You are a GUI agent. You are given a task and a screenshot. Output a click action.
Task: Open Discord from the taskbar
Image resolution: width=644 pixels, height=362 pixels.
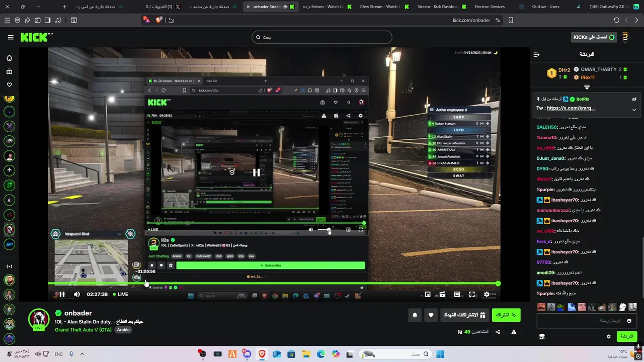coord(247,354)
